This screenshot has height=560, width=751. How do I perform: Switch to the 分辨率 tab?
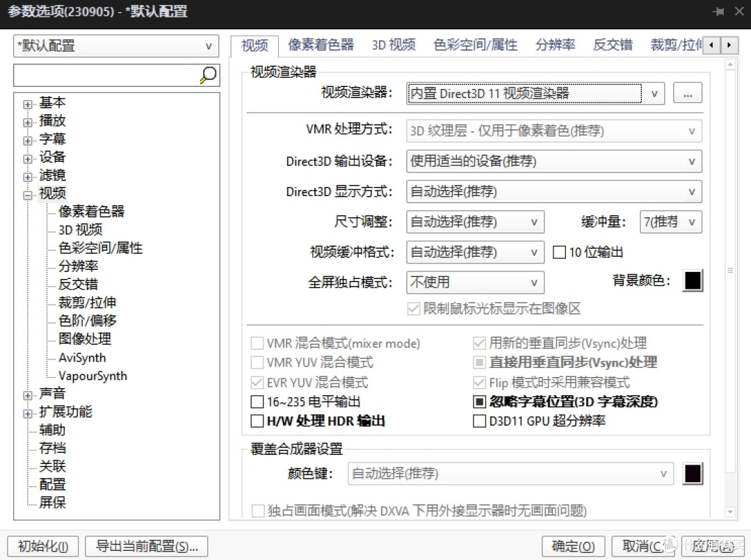pos(555,45)
